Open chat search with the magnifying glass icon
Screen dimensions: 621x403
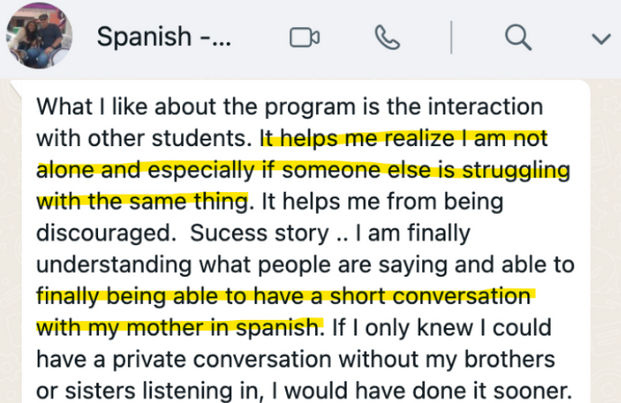[x=518, y=37]
